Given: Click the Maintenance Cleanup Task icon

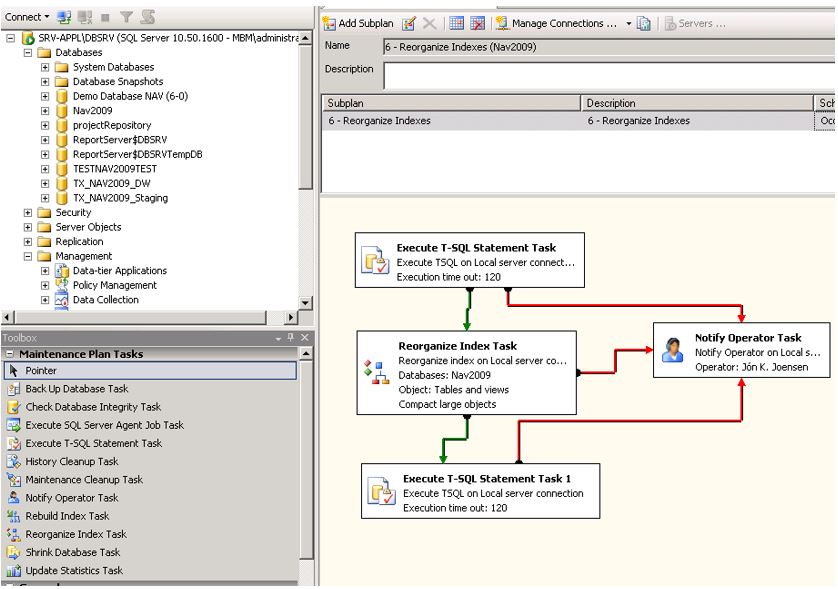Looking at the screenshot, I should pos(14,480).
